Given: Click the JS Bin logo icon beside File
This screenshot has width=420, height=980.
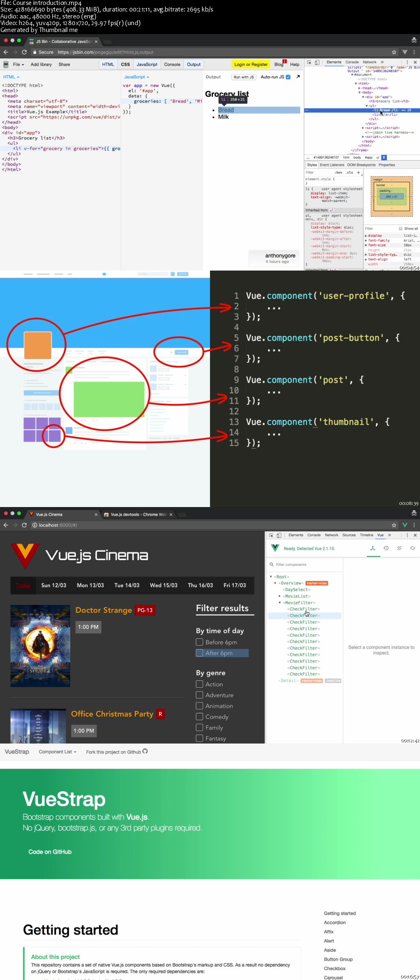Looking at the screenshot, I should [6, 64].
